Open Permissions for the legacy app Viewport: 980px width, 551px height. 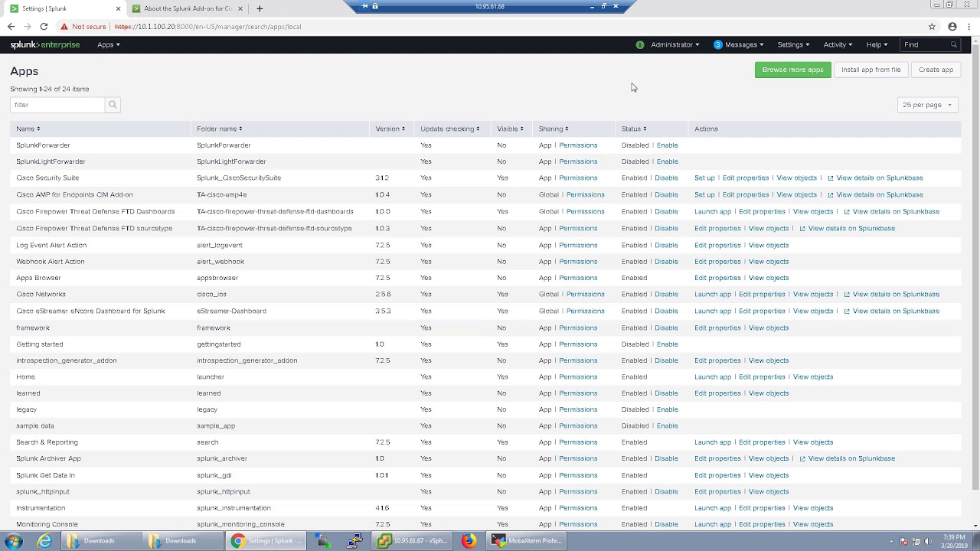coord(578,409)
